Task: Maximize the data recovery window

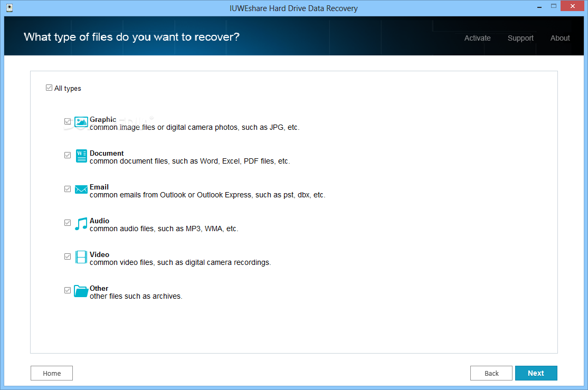Action: (x=554, y=6)
